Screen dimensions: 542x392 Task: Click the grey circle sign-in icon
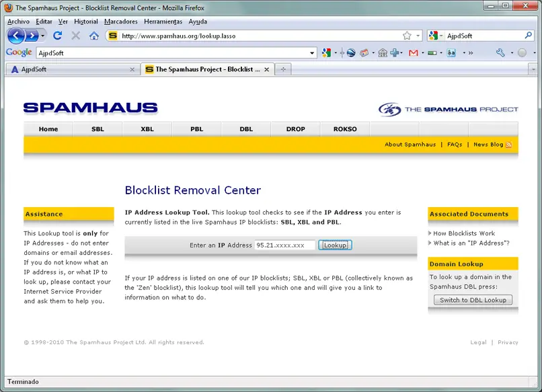click(x=522, y=52)
